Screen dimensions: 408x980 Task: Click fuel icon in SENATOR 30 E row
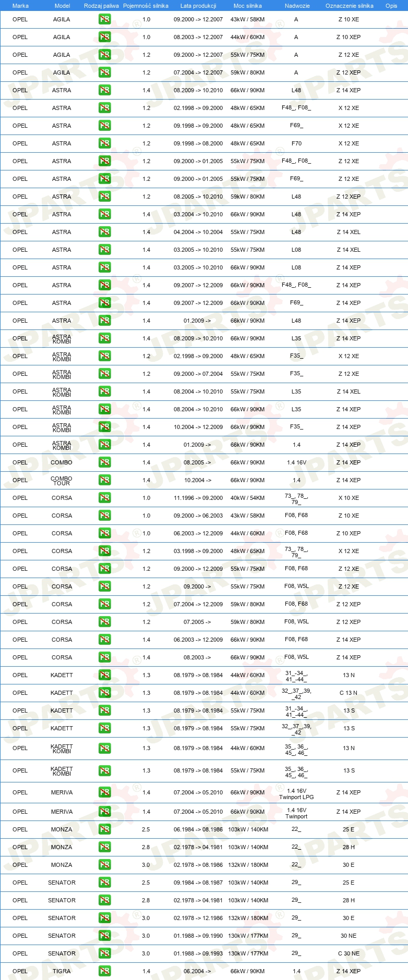coord(104,918)
